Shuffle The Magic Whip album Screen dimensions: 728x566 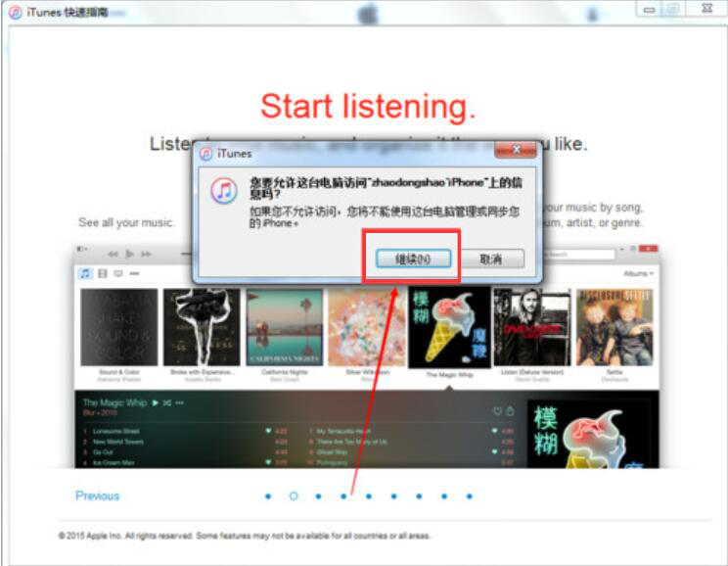166,402
